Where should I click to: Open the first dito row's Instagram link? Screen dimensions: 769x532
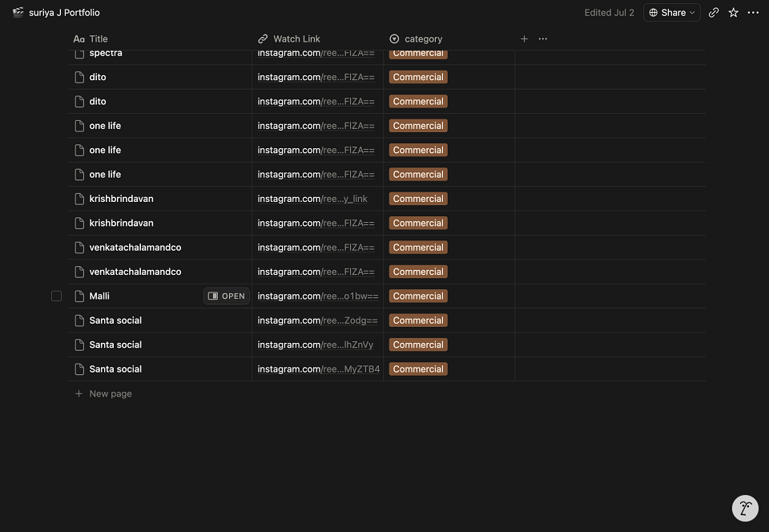pos(316,77)
